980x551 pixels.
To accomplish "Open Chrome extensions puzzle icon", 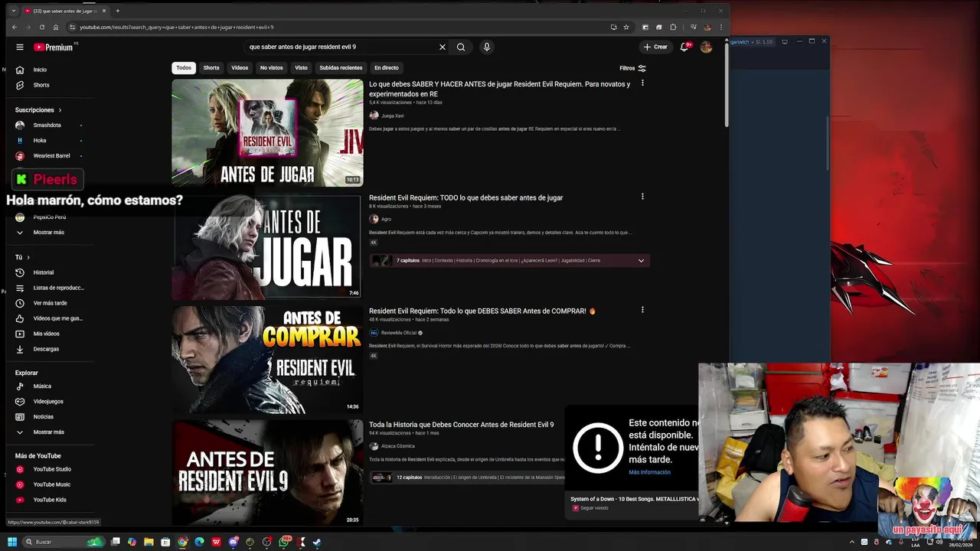I will point(673,27).
